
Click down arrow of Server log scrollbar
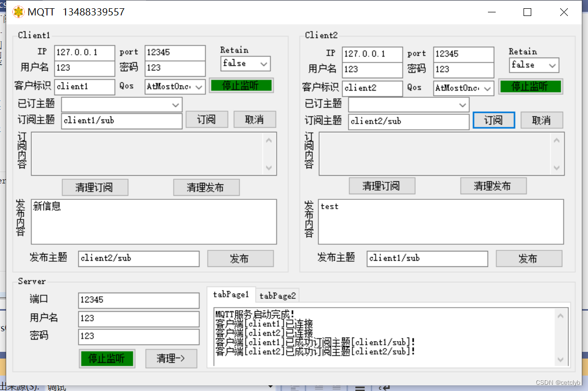561,359
